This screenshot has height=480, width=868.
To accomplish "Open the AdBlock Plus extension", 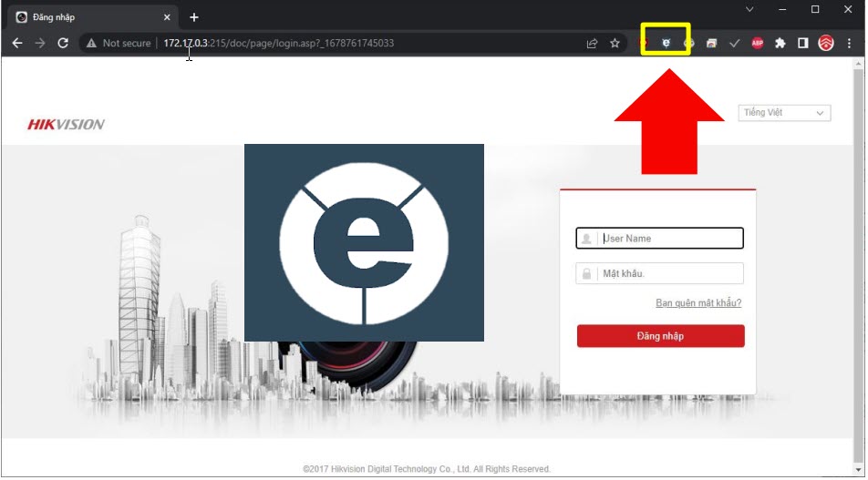I will [758, 43].
